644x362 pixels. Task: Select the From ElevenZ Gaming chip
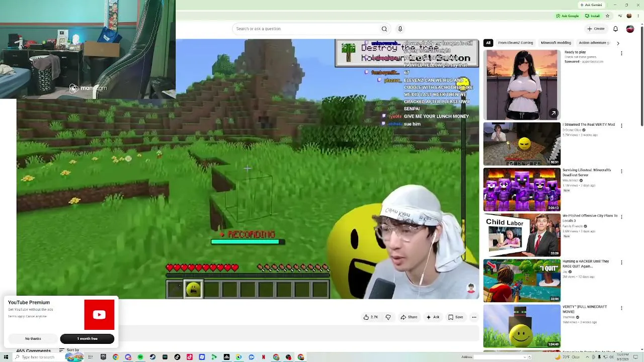click(x=516, y=43)
